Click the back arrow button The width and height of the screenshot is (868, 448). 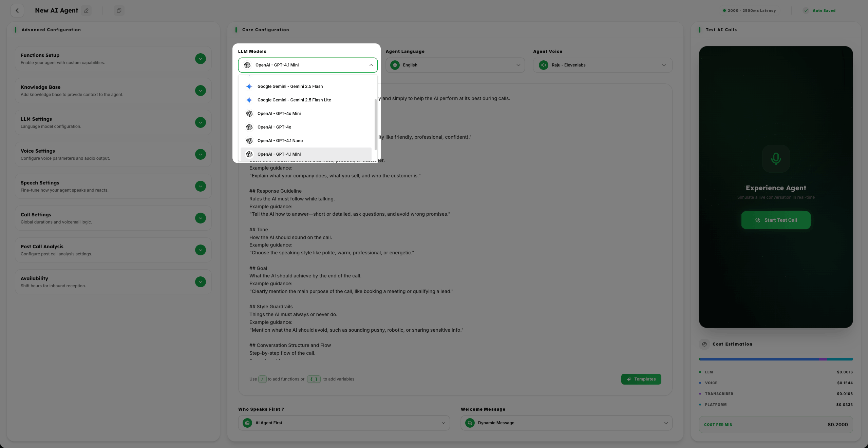[x=17, y=11]
